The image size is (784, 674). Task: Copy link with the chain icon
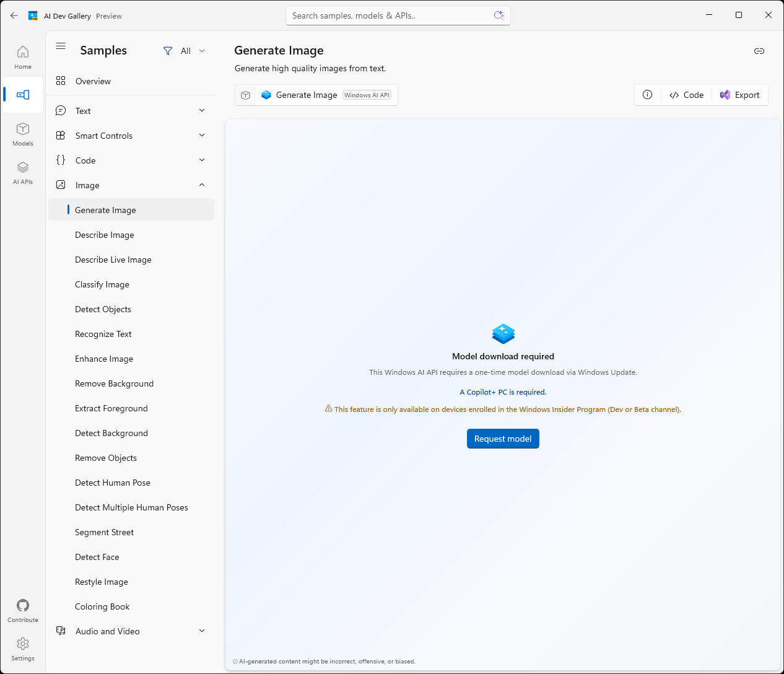pos(759,51)
